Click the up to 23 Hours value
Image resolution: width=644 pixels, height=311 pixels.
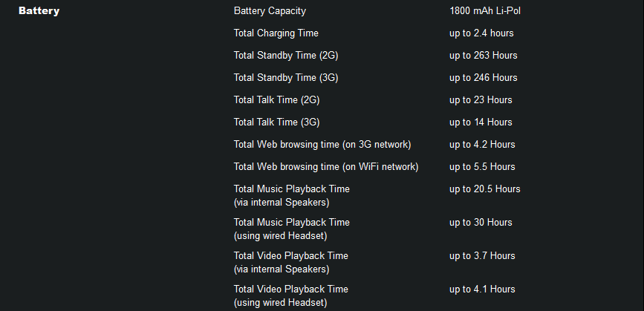(x=481, y=99)
